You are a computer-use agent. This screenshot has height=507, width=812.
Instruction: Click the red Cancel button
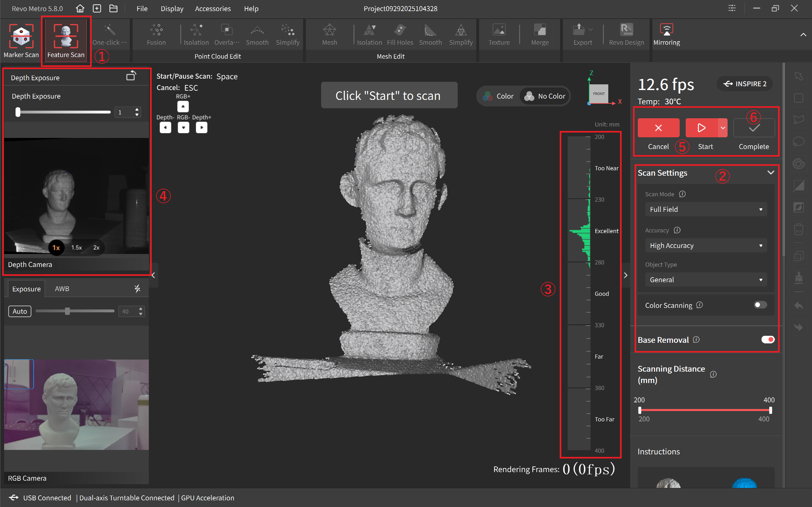click(x=658, y=128)
